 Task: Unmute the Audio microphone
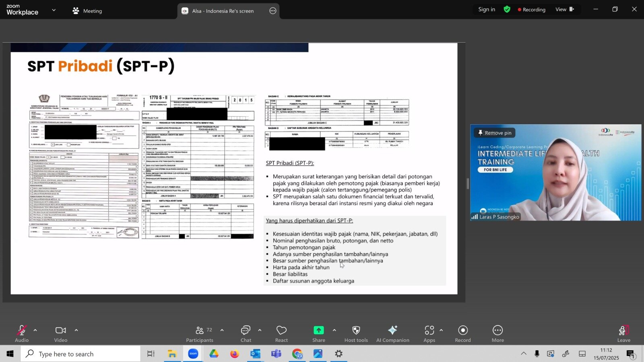[x=22, y=334]
